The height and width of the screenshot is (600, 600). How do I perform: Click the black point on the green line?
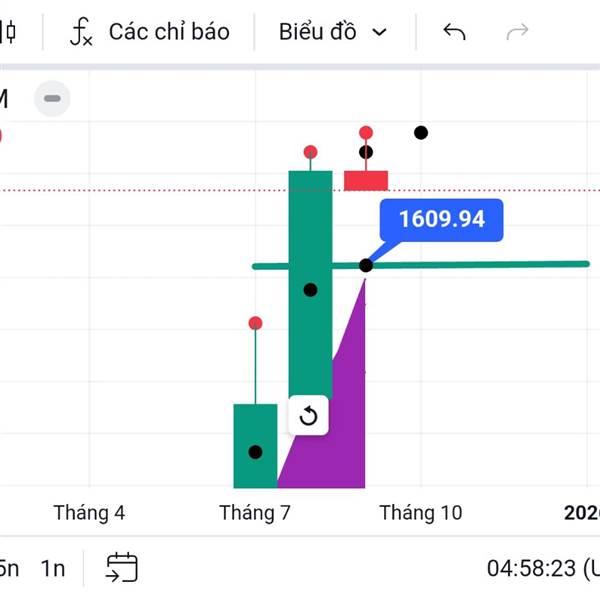tap(366, 265)
